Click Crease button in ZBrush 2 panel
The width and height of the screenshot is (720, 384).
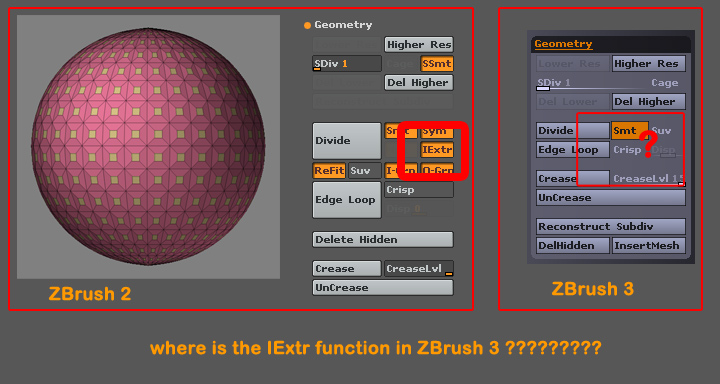click(347, 269)
